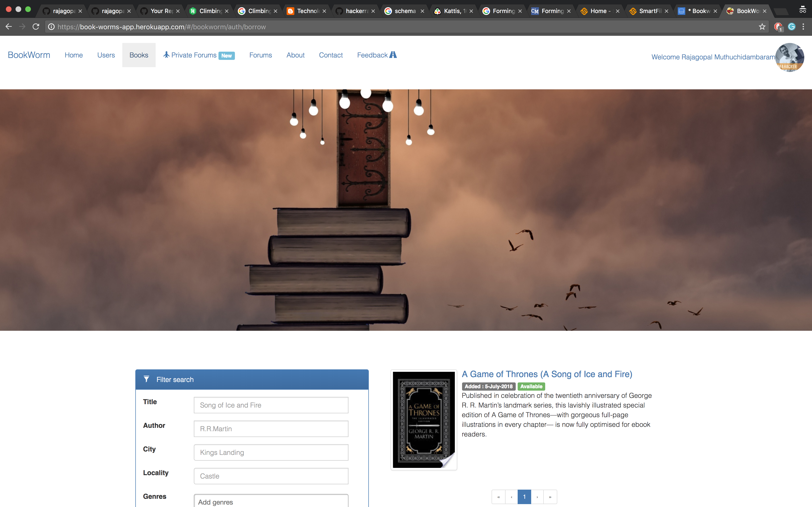
Task: Go to last page in pagination
Action: [550, 497]
